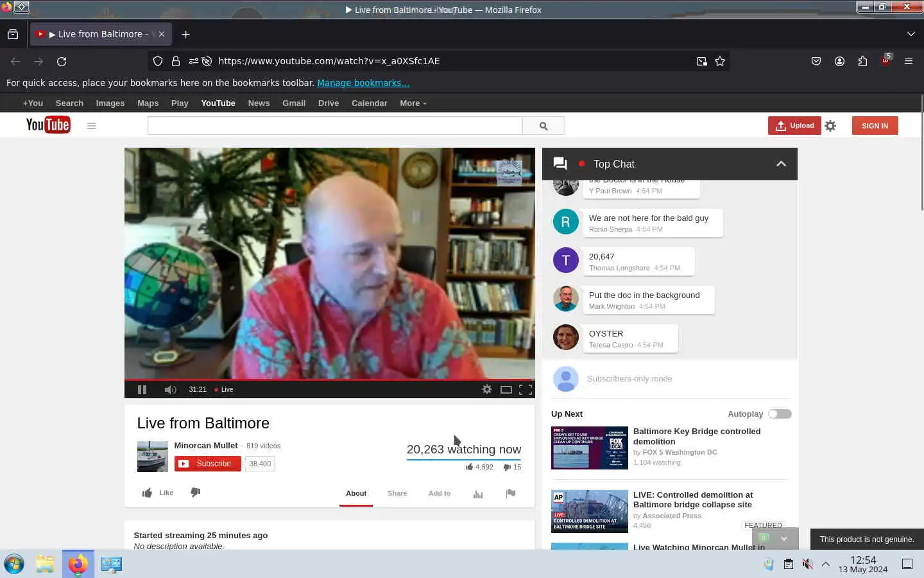Open News in the Google bar
Viewport: 924px width, 578px height.
click(x=259, y=103)
